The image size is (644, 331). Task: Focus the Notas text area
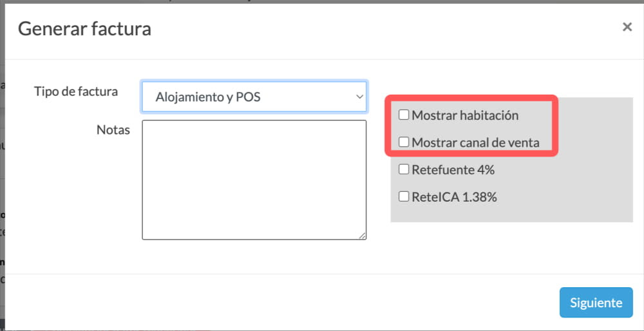click(x=254, y=180)
